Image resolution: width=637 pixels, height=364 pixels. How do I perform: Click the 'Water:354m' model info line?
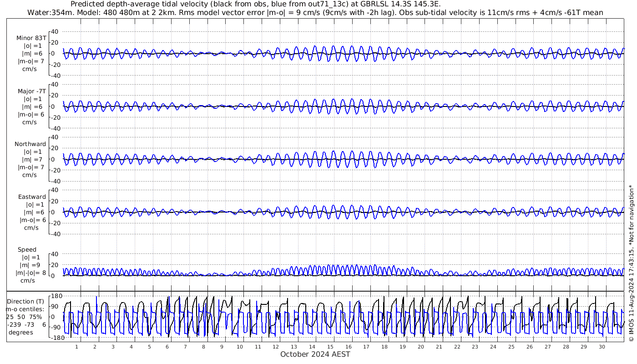pyautogui.click(x=315, y=12)
